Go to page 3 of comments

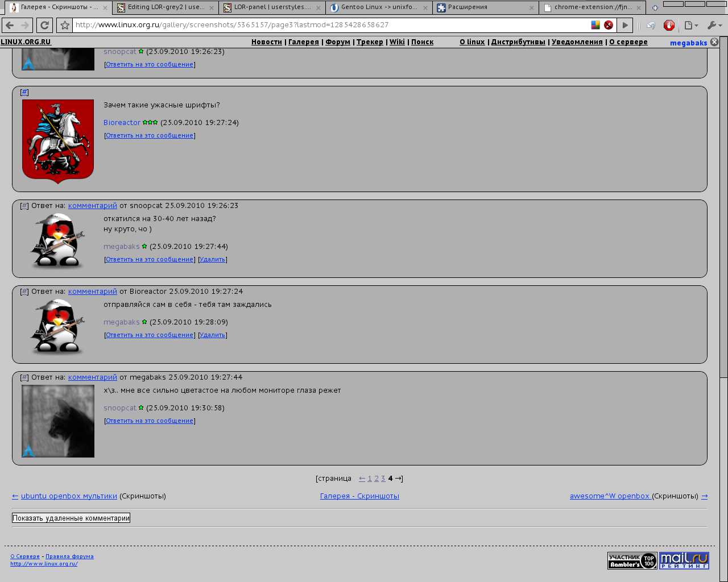click(383, 479)
